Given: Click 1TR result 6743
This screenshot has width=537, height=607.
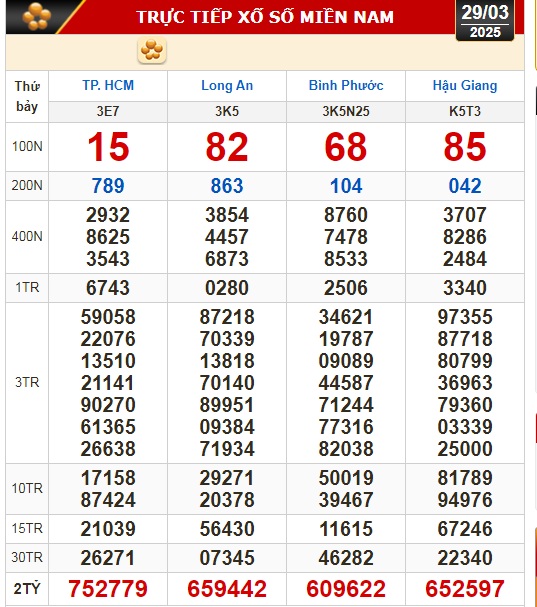Looking at the screenshot, I should (108, 288).
